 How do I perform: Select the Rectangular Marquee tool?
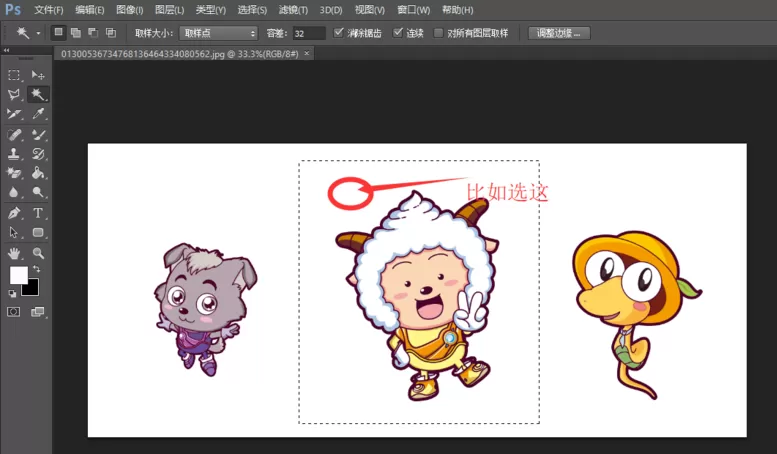pos(14,75)
